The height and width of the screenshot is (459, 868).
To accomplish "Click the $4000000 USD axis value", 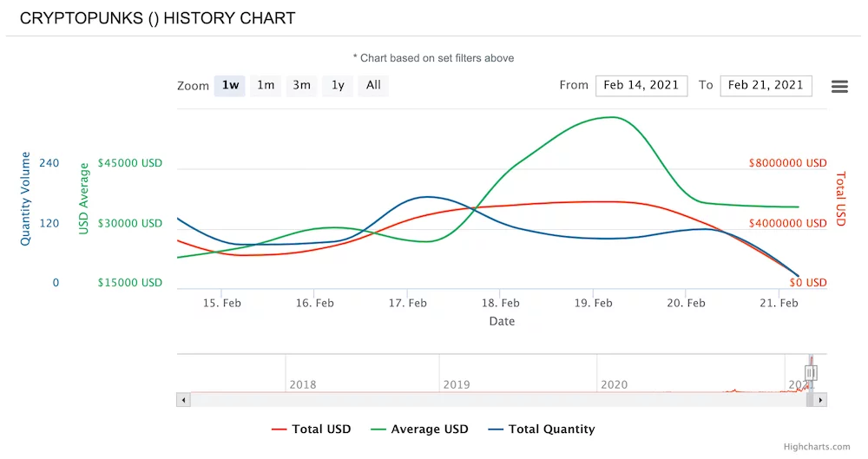I will [x=788, y=223].
